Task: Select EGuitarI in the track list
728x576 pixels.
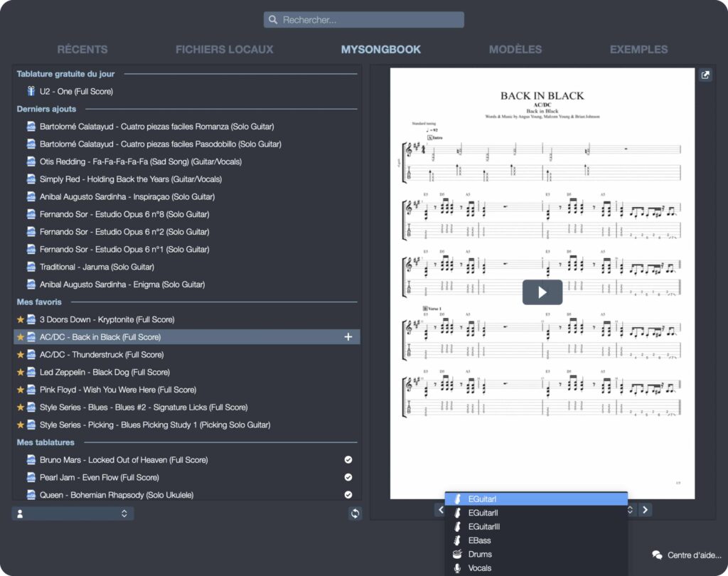Action: (536, 499)
